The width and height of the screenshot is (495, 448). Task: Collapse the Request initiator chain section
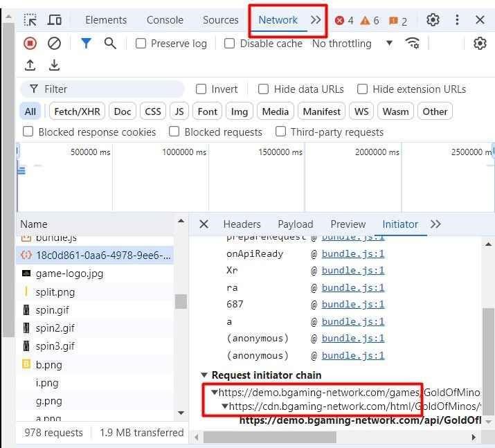[204, 375]
